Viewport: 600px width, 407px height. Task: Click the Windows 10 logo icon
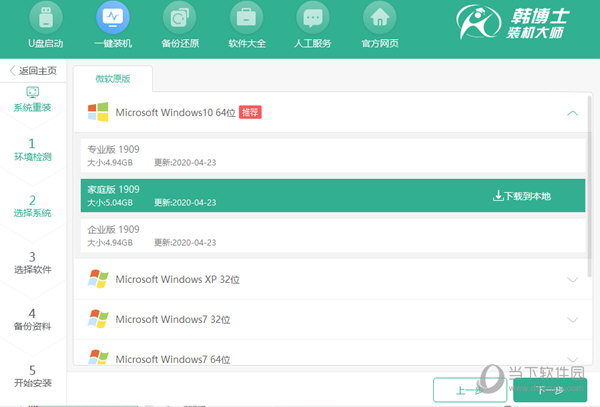[98, 112]
